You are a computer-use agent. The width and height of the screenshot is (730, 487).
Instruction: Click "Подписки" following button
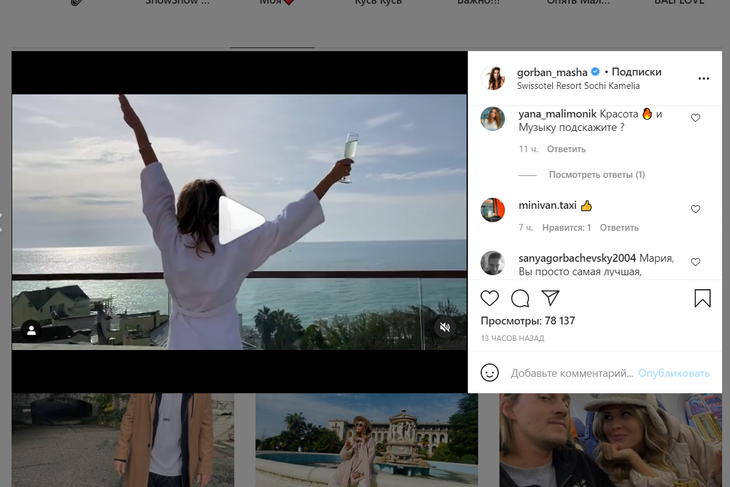[x=636, y=72]
